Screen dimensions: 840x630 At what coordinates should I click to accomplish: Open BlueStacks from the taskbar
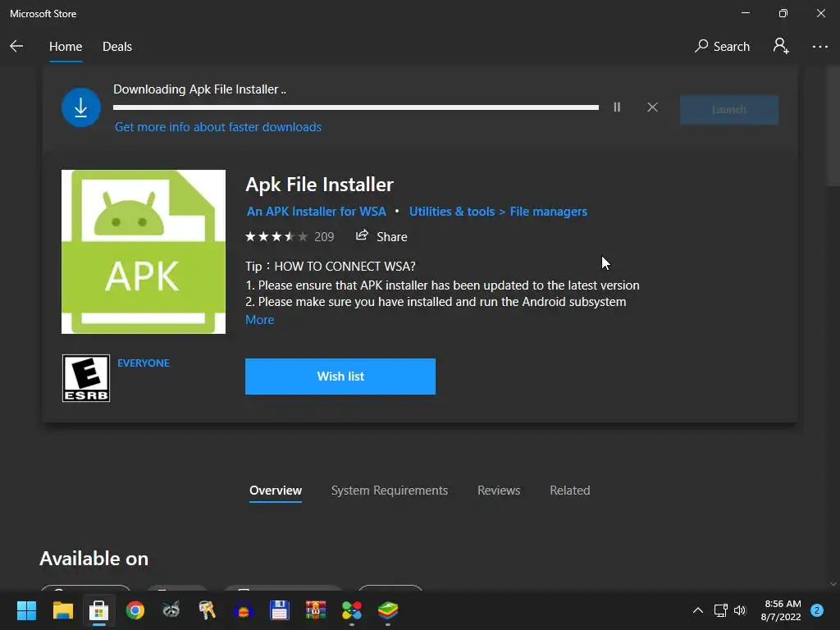click(388, 610)
